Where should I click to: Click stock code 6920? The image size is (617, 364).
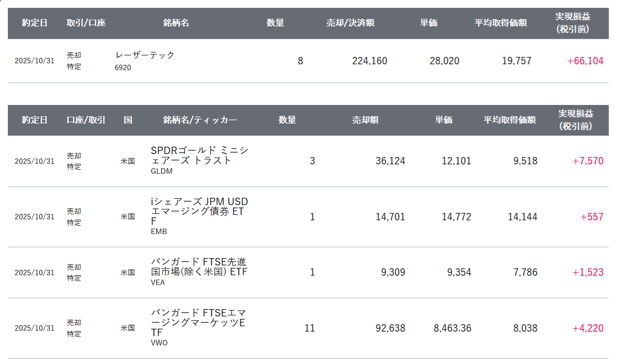[x=123, y=68]
